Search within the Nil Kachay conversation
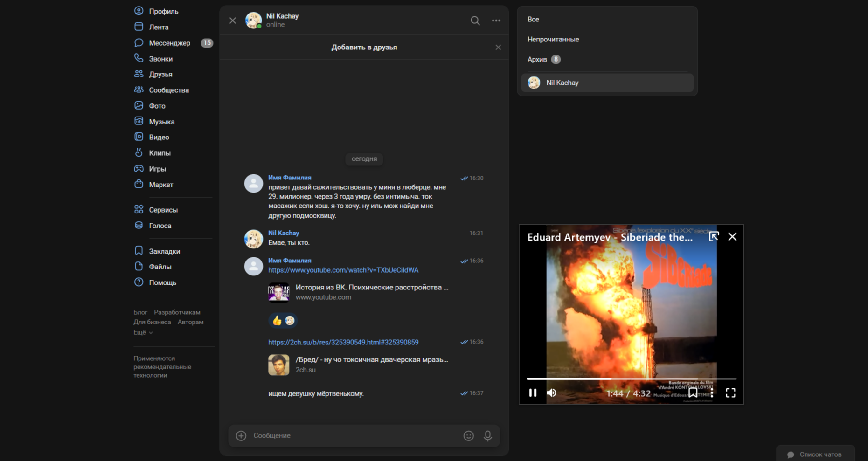868x461 pixels. tap(475, 21)
